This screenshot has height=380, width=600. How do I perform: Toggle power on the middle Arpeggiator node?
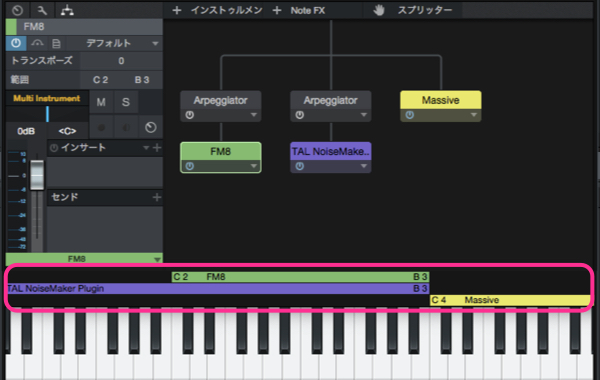[300, 115]
